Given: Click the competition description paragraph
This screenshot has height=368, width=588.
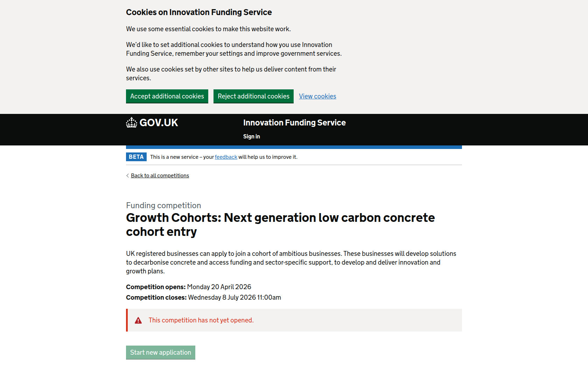Looking at the screenshot, I should pos(291,262).
